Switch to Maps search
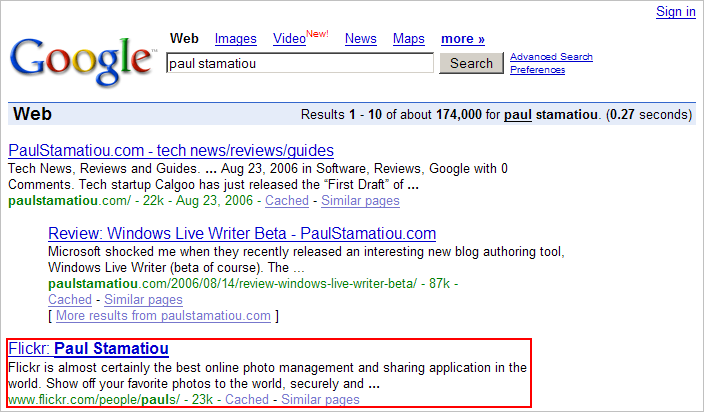This screenshot has width=704, height=412. (x=409, y=39)
